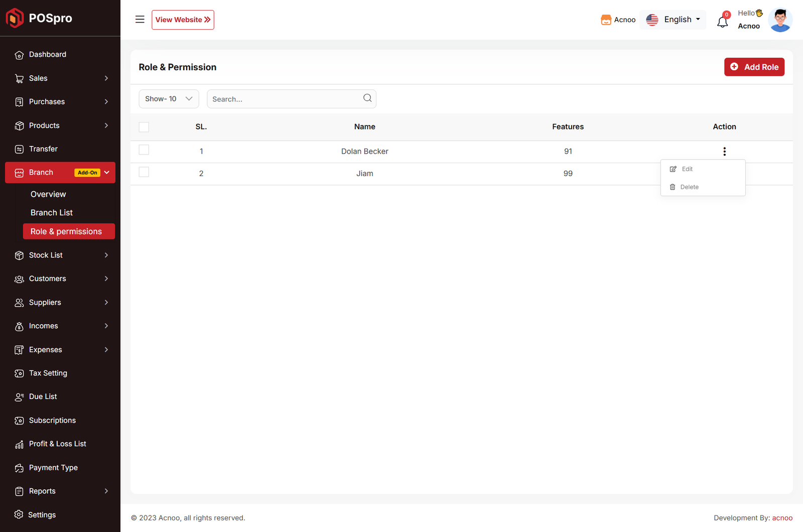The image size is (803, 532).
Task: Open the three-dot action menu for Dolan Becker
Action: click(x=724, y=152)
